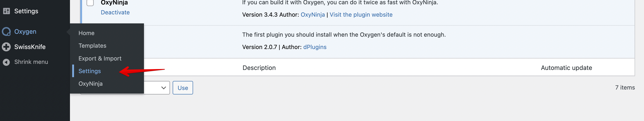The image size is (644, 121).
Task: Select Export & Import submenu item
Action: tap(100, 58)
